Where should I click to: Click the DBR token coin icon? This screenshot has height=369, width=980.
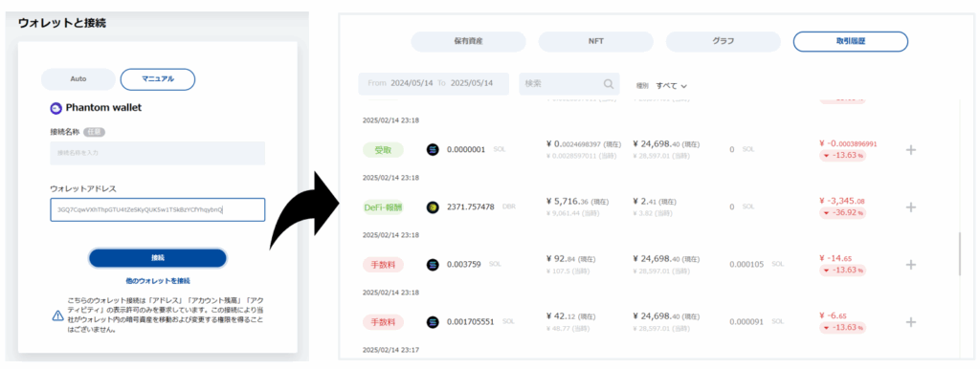pos(433,207)
